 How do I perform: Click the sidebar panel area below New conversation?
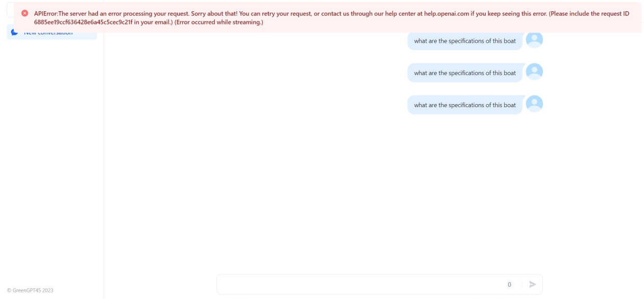coord(51,153)
